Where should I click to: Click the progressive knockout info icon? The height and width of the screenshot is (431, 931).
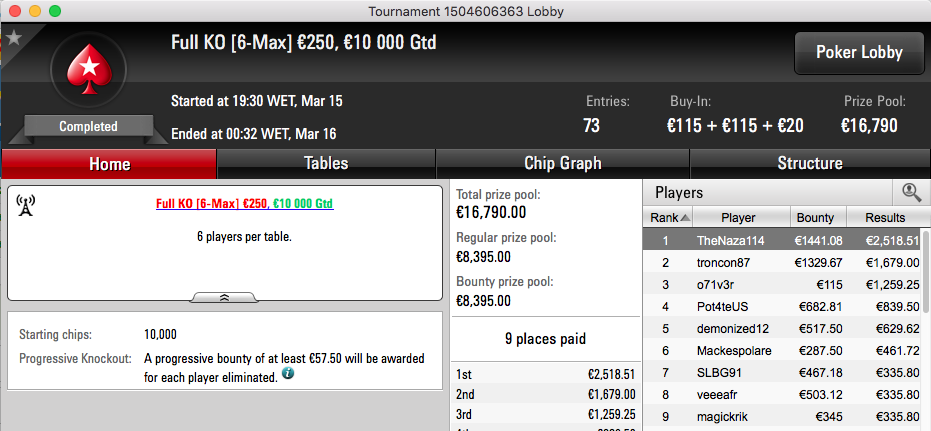point(287,373)
